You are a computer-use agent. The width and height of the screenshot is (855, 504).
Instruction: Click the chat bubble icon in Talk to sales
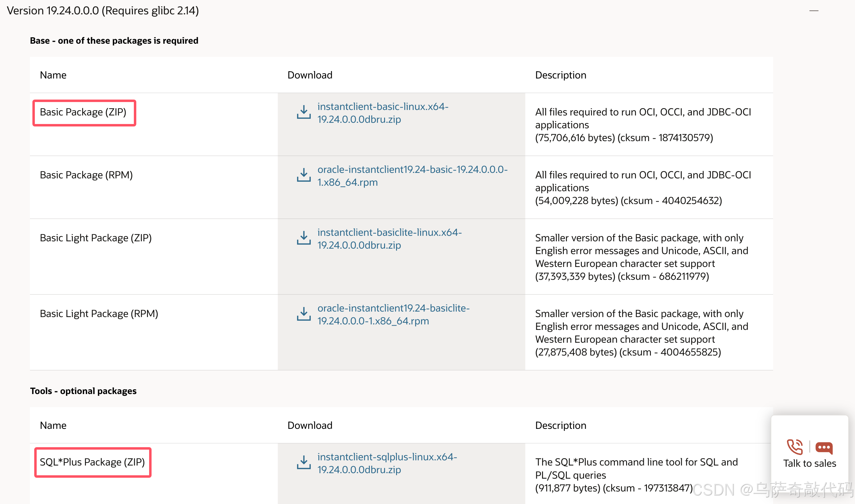[x=824, y=448]
